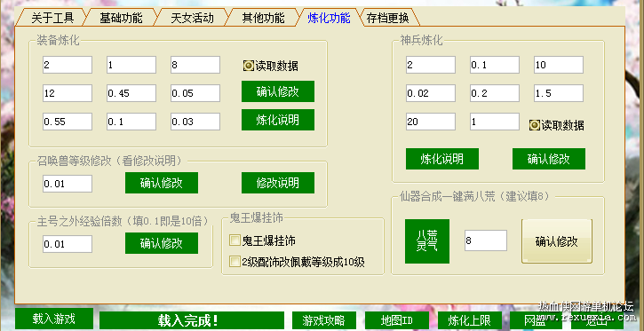
Task: Select 读取数据 radio in 神兵炼化 group
Action: (557, 125)
